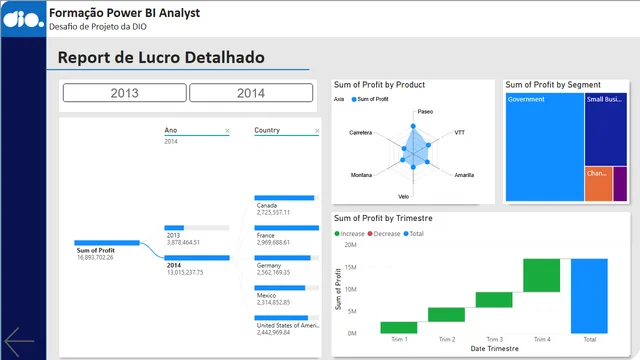Click the Velo data point on radar chart
This screenshot has width=640, height=360.
point(413,167)
